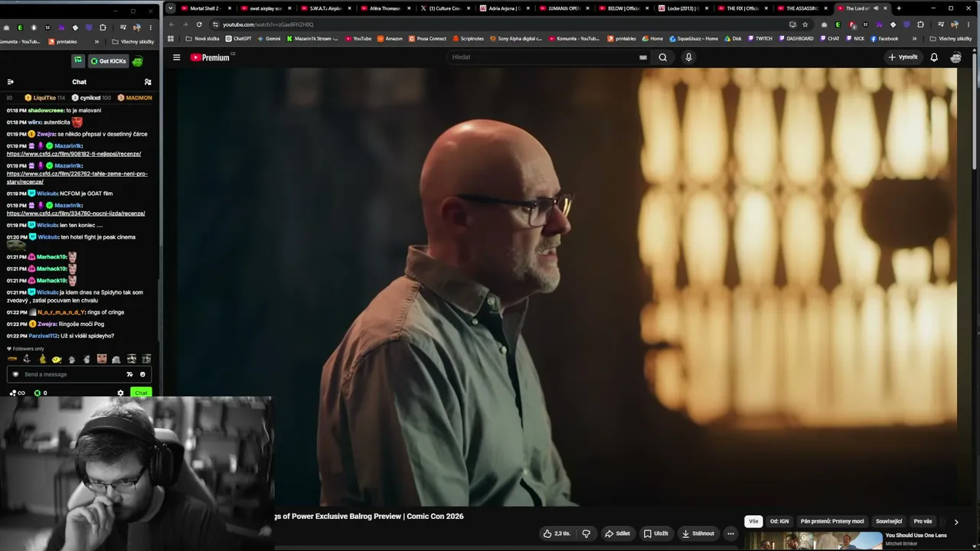The height and width of the screenshot is (551, 980).
Task: Open the YouTube account avatar menu
Action: [955, 57]
